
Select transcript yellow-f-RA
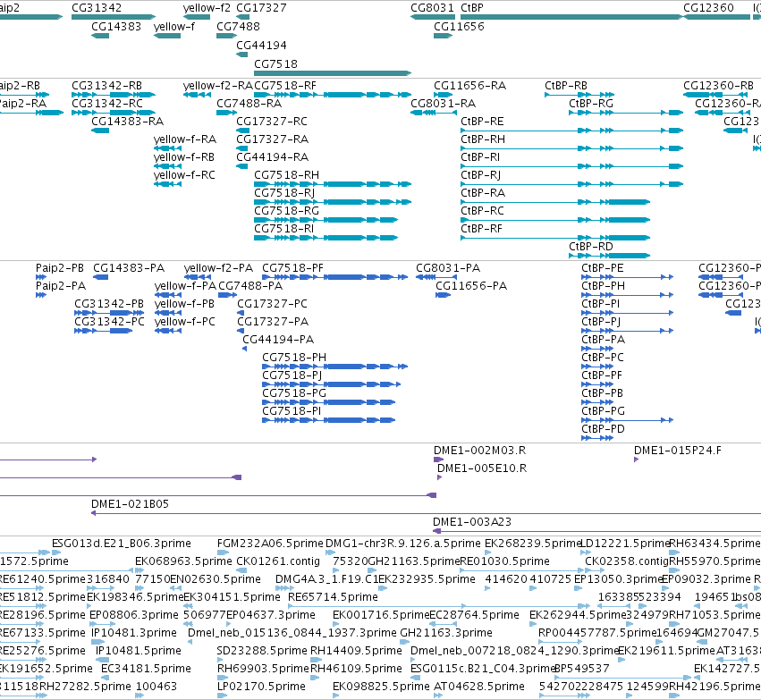pos(185,139)
